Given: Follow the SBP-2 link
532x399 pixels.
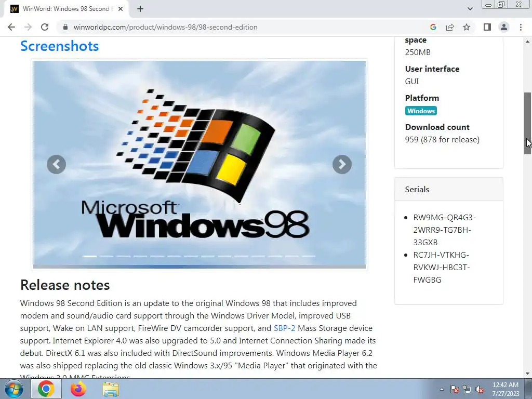Looking at the screenshot, I should coord(284,328).
